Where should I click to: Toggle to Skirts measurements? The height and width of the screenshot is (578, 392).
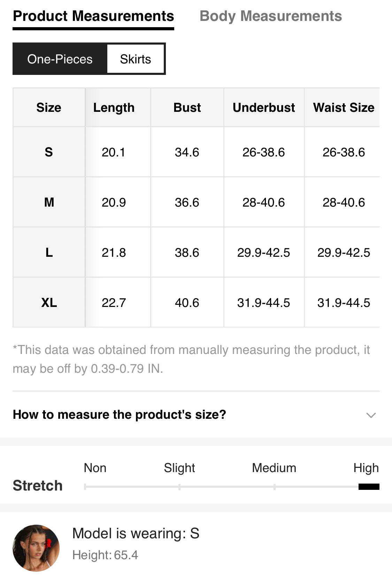pos(136,59)
